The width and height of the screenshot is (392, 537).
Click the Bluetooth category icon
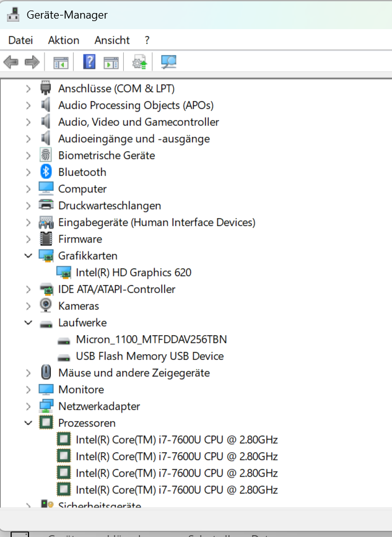coord(46,172)
